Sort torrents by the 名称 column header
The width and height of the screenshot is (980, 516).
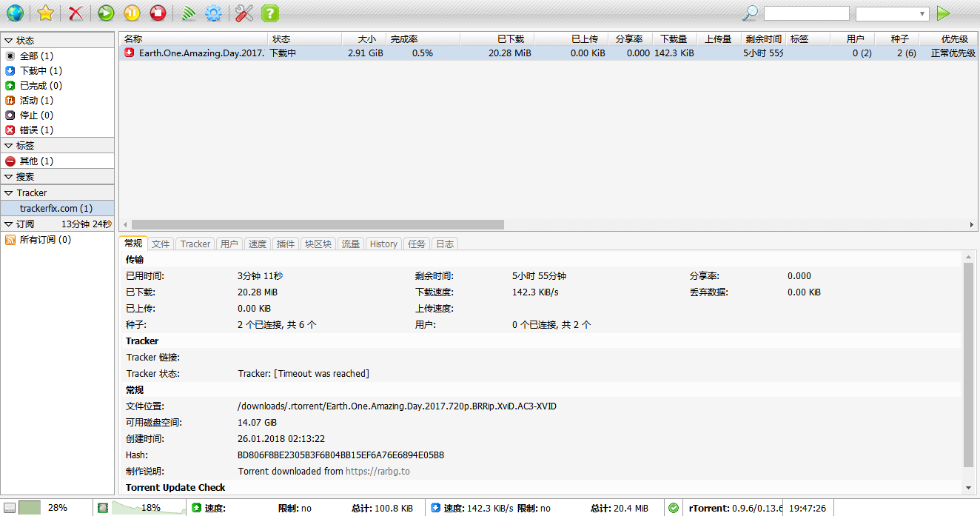click(193, 38)
